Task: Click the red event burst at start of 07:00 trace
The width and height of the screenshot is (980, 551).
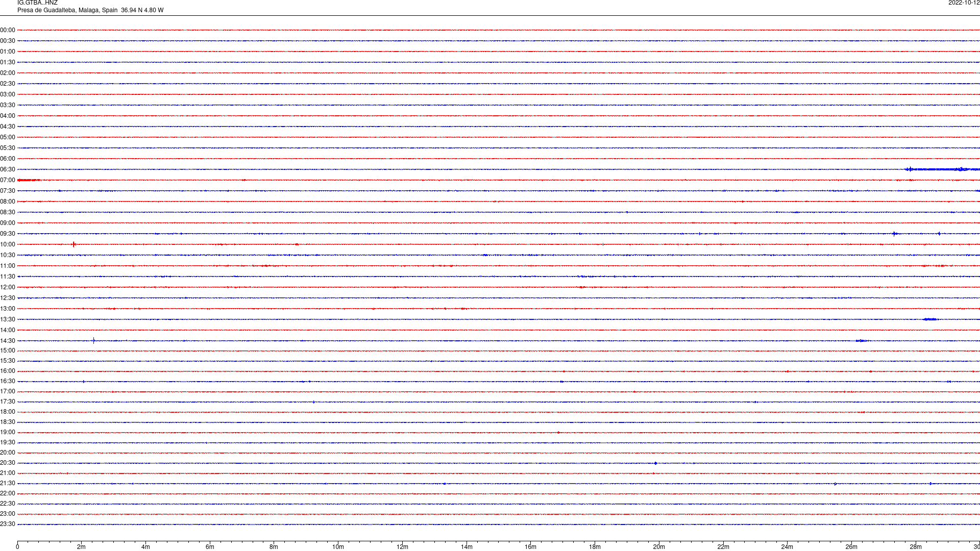Action: point(29,180)
